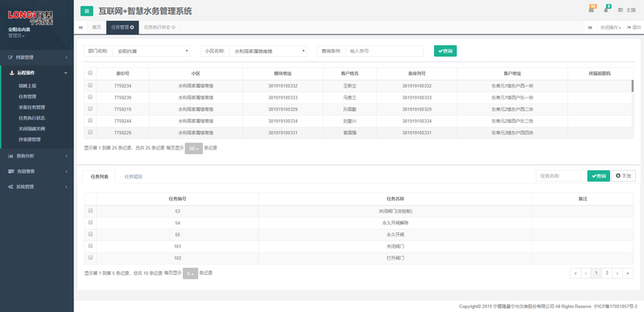Collapse 远程操作 using its chevron

[x=66, y=73]
